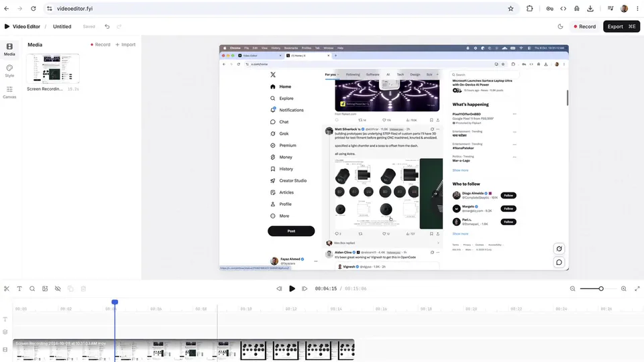Viewport: 644px width, 362px height.
Task: Click the undo arrow icon
Action: point(107,26)
